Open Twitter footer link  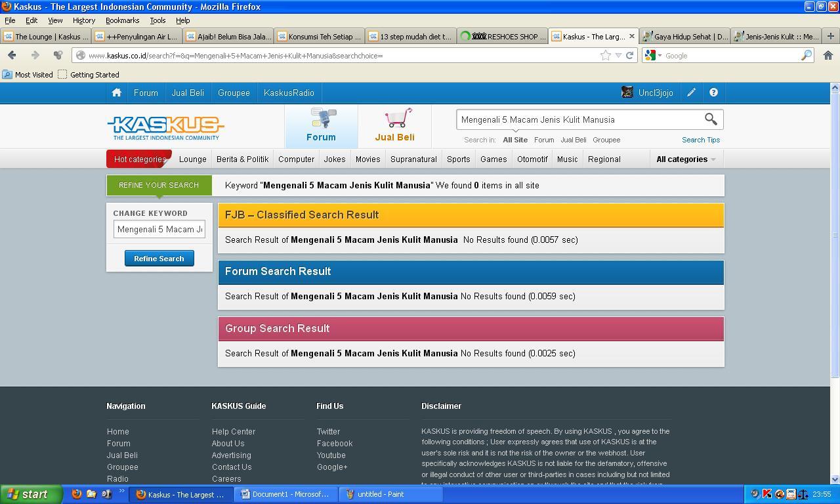click(x=328, y=431)
